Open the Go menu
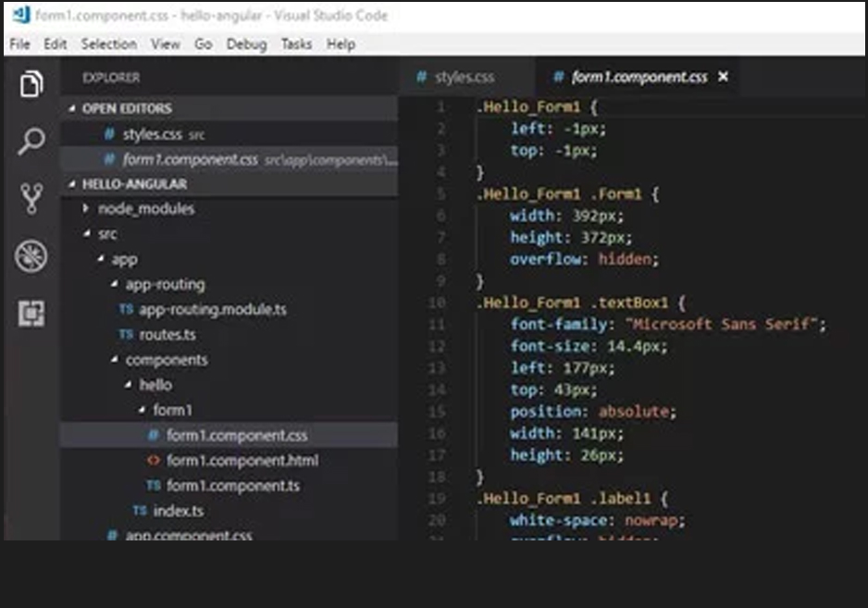Image resolution: width=868 pixels, height=608 pixels. click(x=204, y=43)
